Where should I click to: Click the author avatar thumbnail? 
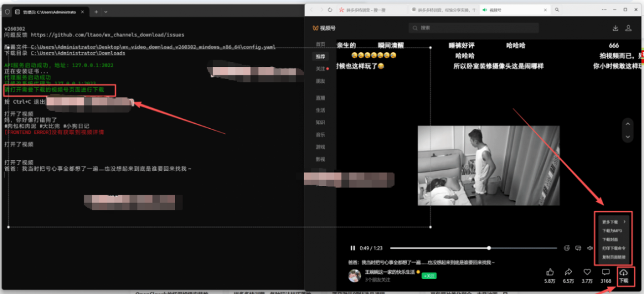point(355,276)
